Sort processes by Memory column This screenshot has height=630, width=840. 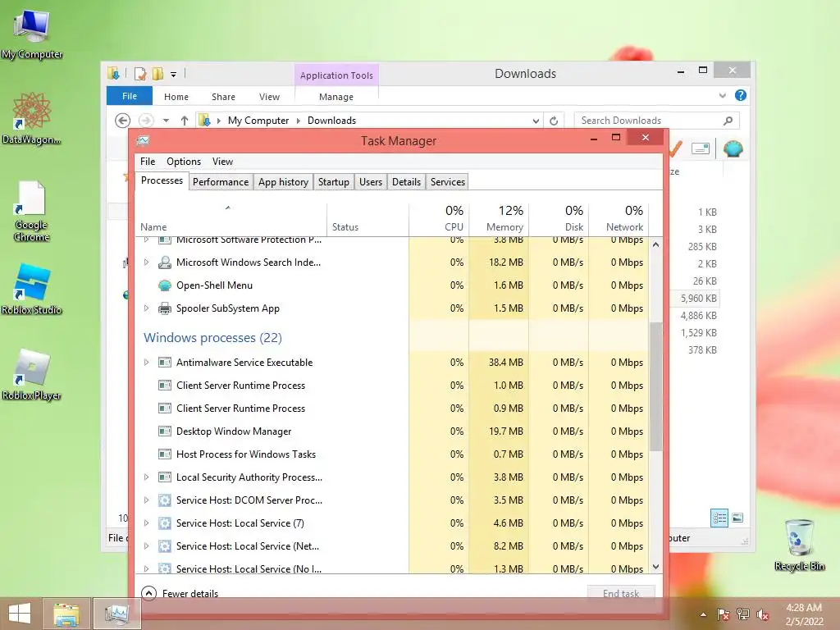[x=499, y=218]
